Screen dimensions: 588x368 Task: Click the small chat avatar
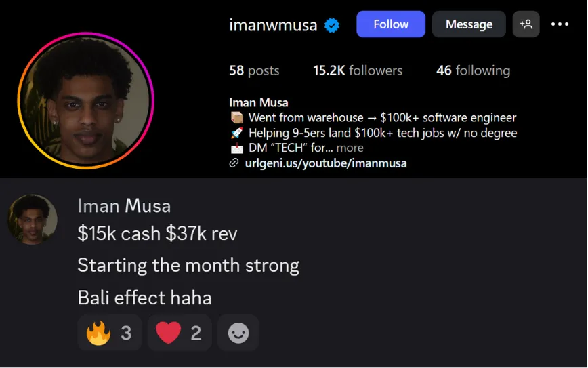pos(33,219)
